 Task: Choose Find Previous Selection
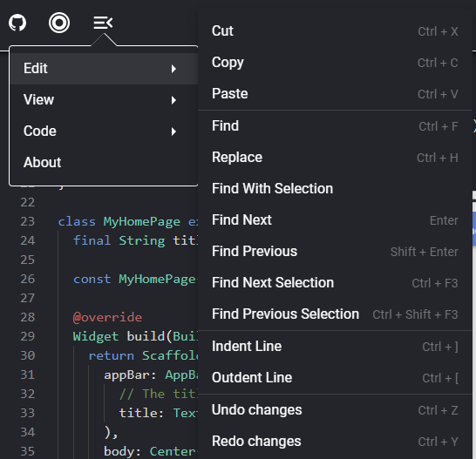(x=335, y=314)
